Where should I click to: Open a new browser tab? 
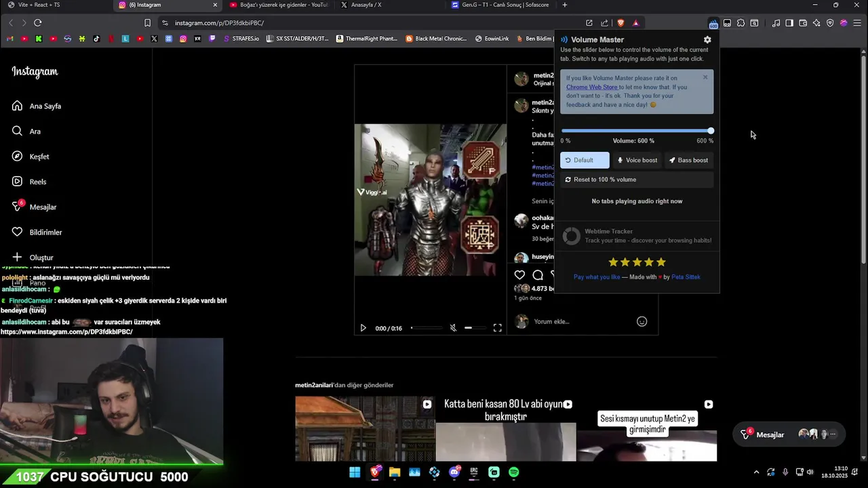[x=565, y=5]
